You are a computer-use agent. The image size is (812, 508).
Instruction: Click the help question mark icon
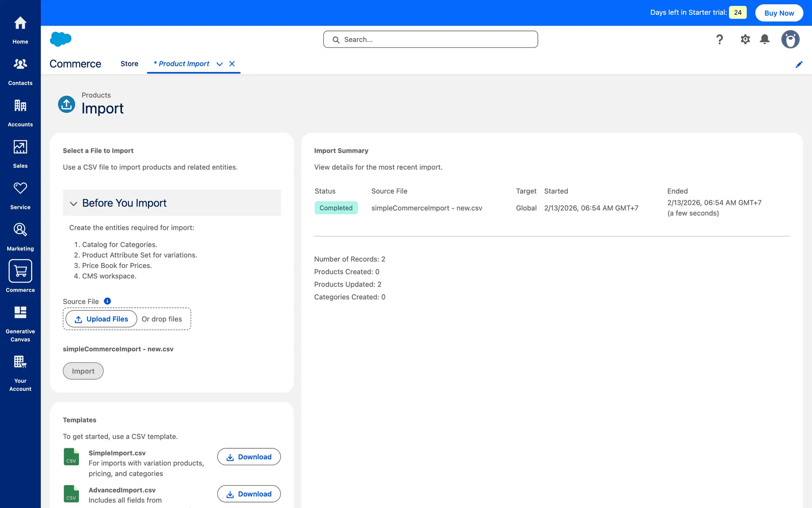point(719,39)
